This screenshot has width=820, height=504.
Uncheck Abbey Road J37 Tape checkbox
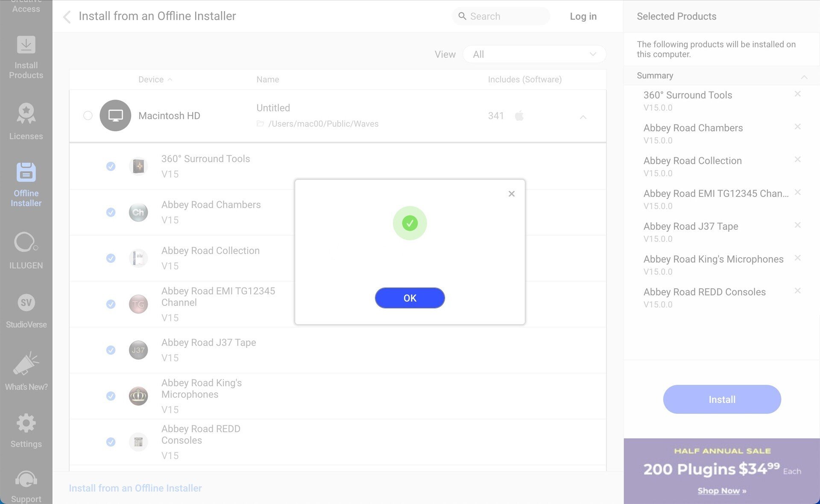[x=111, y=350]
